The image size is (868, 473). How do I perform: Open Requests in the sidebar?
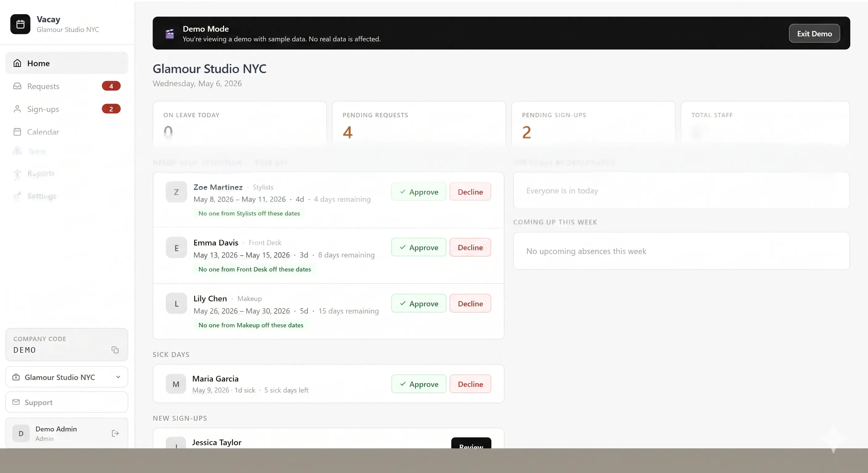click(x=67, y=86)
